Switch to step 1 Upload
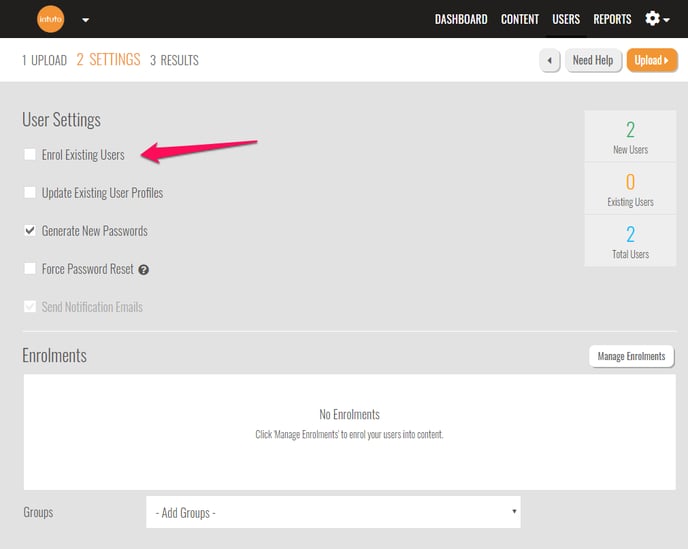The height and width of the screenshot is (549, 688). coord(44,60)
